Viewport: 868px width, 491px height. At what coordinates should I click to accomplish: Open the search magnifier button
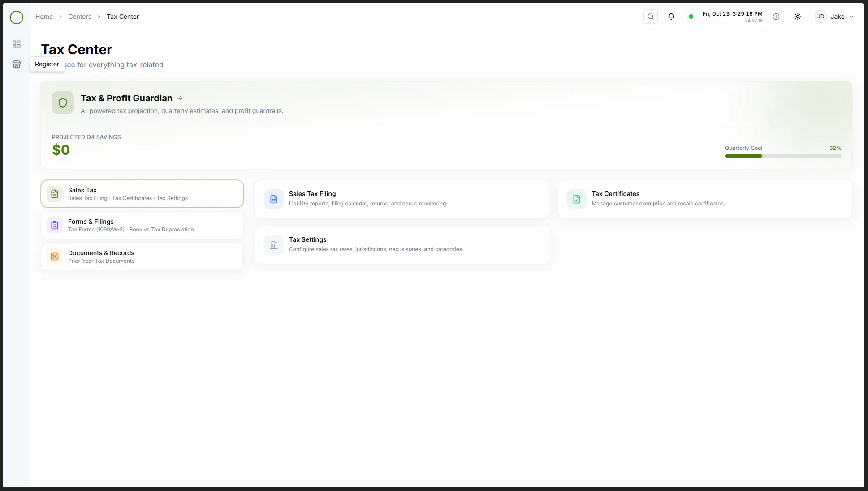pos(651,17)
